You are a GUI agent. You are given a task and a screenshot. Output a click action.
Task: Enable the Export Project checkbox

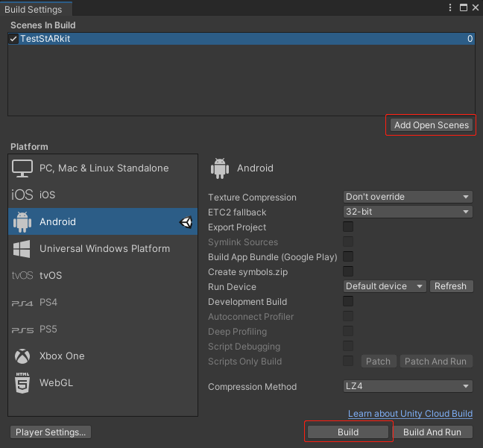click(x=348, y=227)
